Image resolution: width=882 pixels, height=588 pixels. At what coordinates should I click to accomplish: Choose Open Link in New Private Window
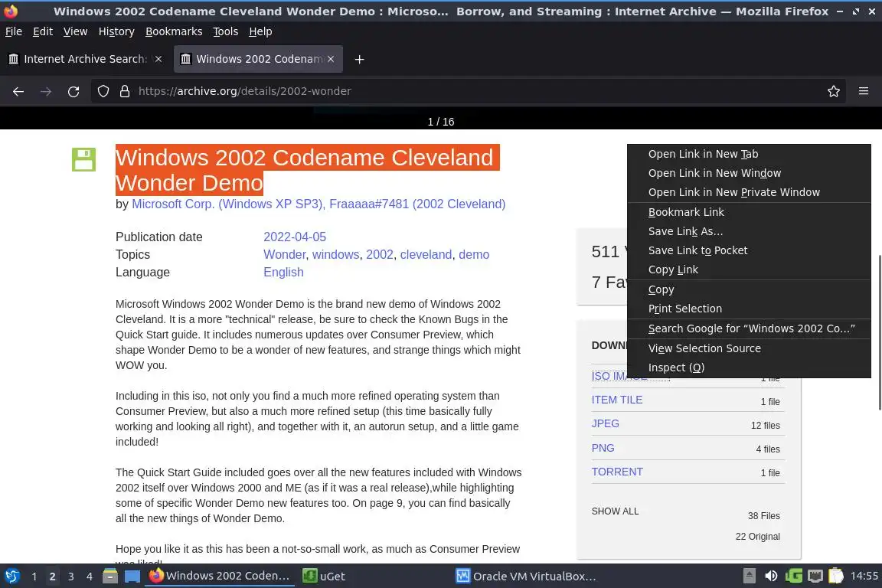pyautogui.click(x=749, y=192)
